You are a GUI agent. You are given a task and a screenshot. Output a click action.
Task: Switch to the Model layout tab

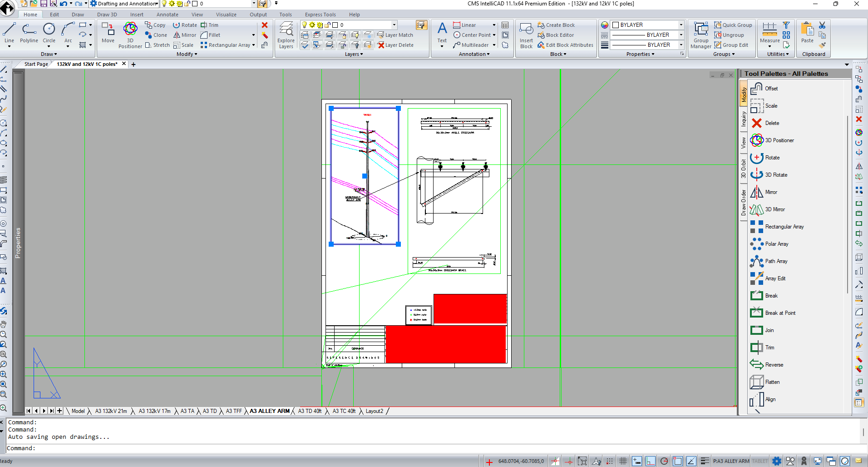pos(78,411)
